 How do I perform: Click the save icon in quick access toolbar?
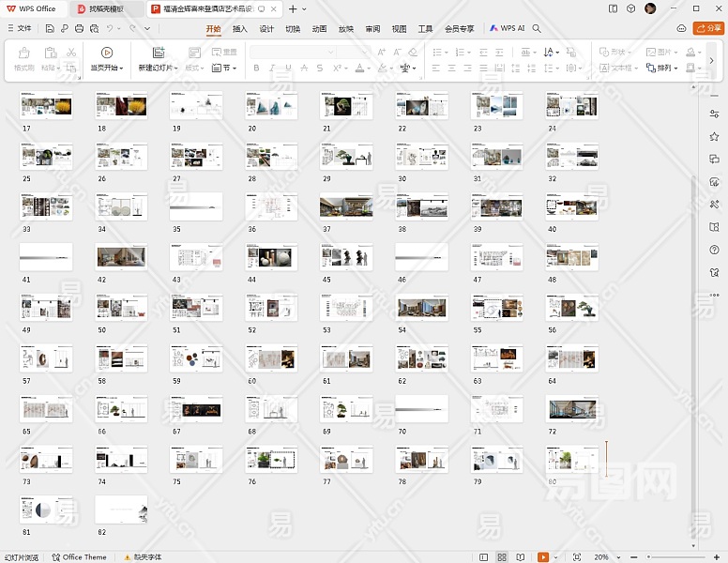[50, 29]
